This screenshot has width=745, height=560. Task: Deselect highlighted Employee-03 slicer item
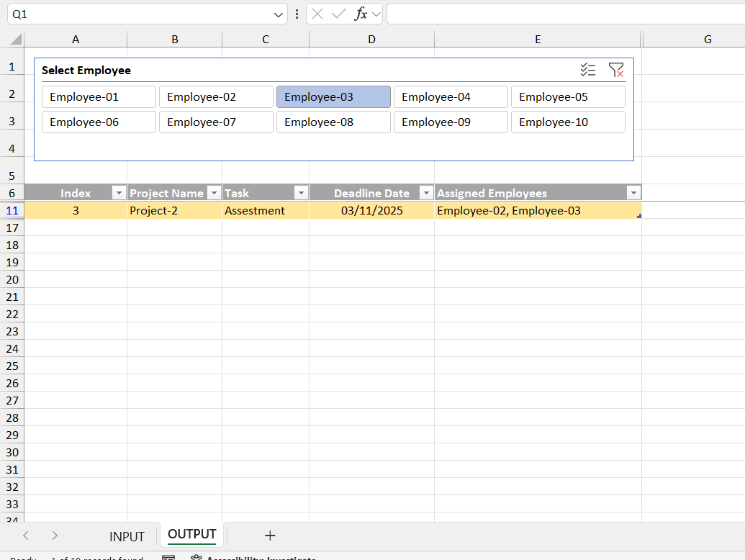click(333, 97)
